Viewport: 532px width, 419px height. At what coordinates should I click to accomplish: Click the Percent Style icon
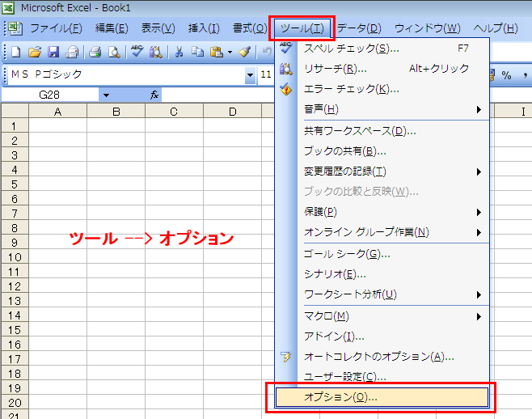pos(506,75)
